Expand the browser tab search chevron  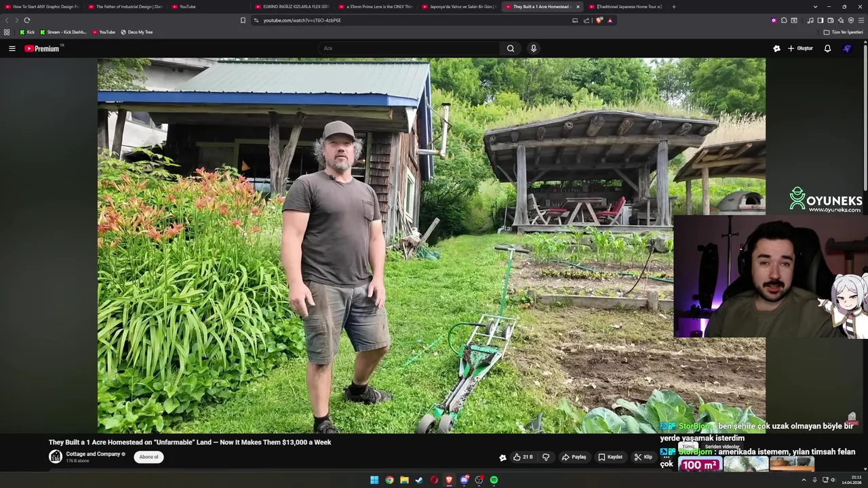click(x=815, y=7)
